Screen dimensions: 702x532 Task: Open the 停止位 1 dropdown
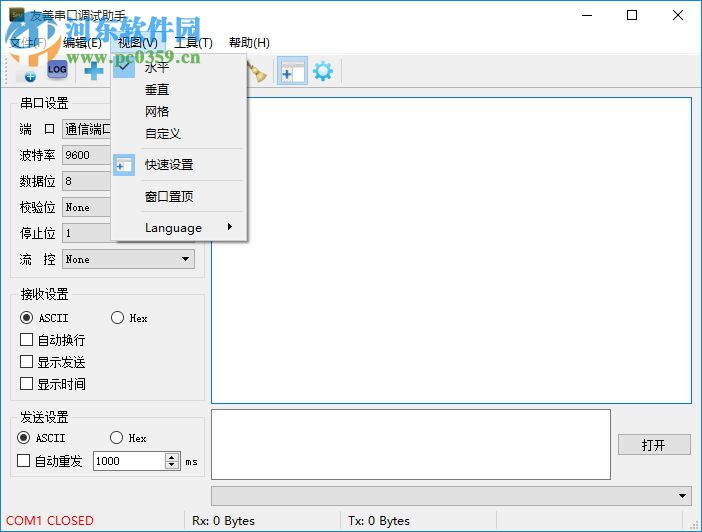[x=87, y=233]
